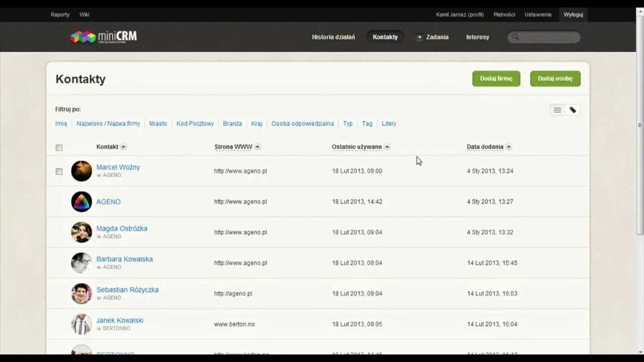644x362 pixels.
Task: Click the AGENO company logo avatar
Action: click(82, 202)
